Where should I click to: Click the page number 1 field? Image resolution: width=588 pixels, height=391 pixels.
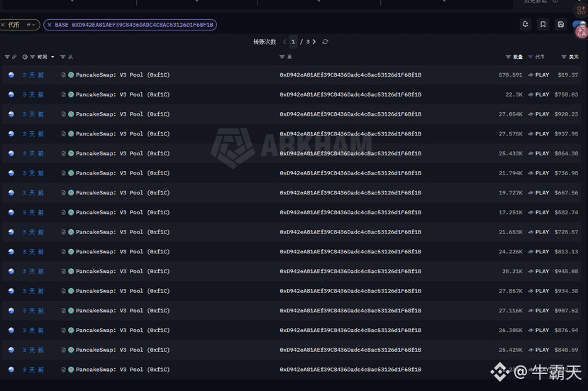293,42
